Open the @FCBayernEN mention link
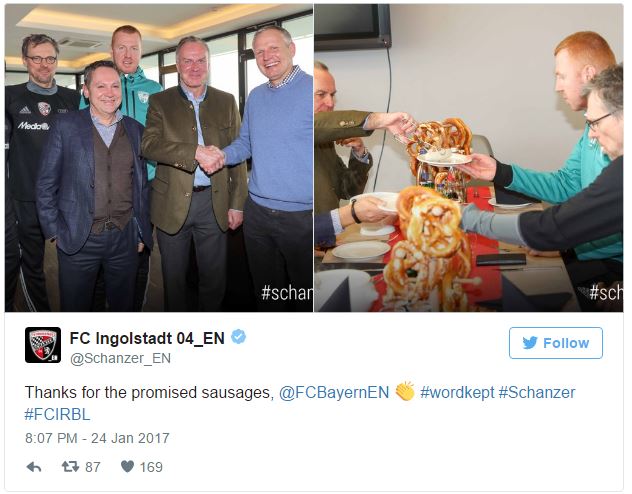This screenshot has width=632, height=494. (x=334, y=392)
